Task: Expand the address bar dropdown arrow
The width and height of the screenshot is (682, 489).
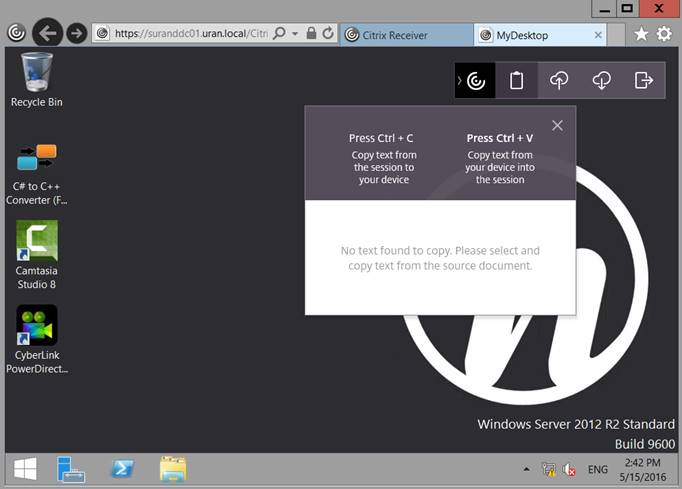Action: click(x=295, y=33)
